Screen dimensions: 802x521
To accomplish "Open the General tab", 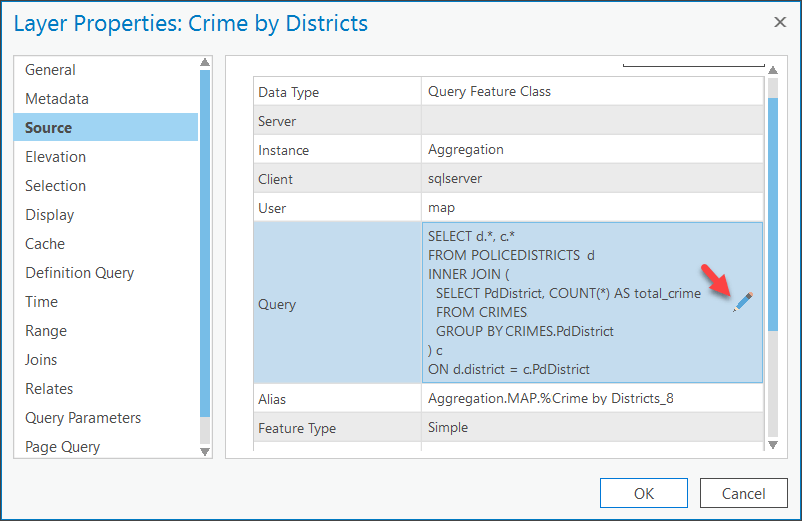I will (x=50, y=70).
